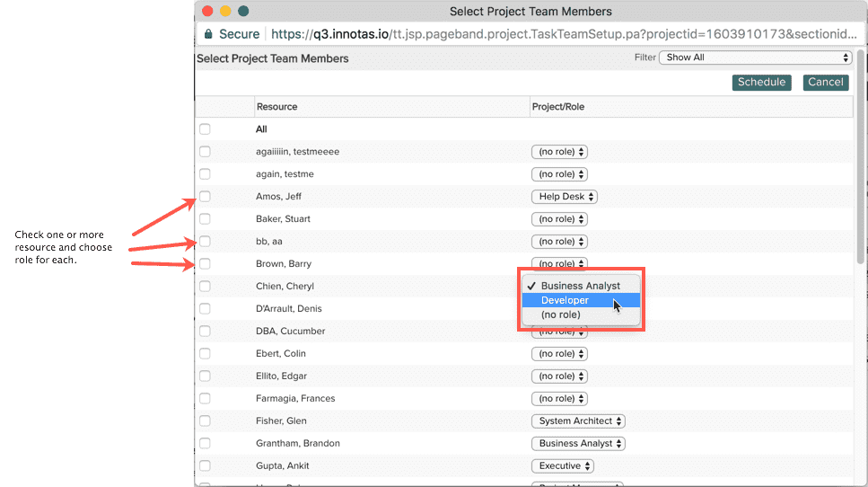Expand the System Architect role dropdown

[578, 421]
